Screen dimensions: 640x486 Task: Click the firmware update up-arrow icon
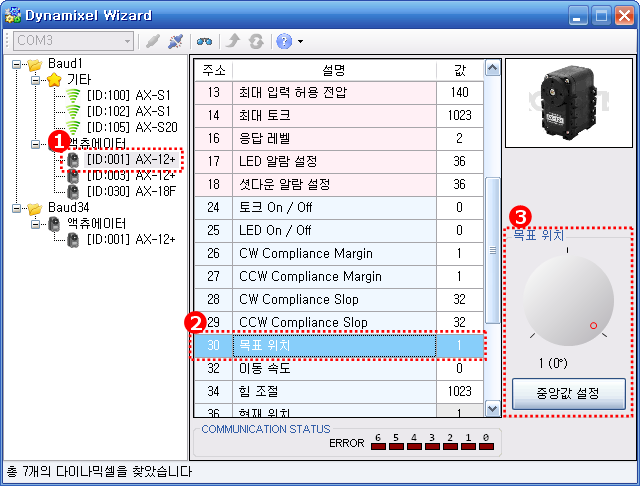234,41
